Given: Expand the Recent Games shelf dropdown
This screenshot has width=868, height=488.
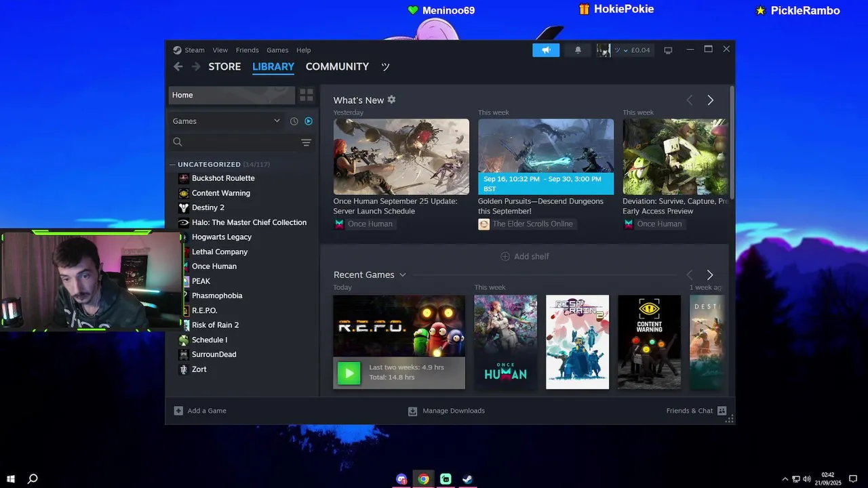Looking at the screenshot, I should [x=402, y=274].
